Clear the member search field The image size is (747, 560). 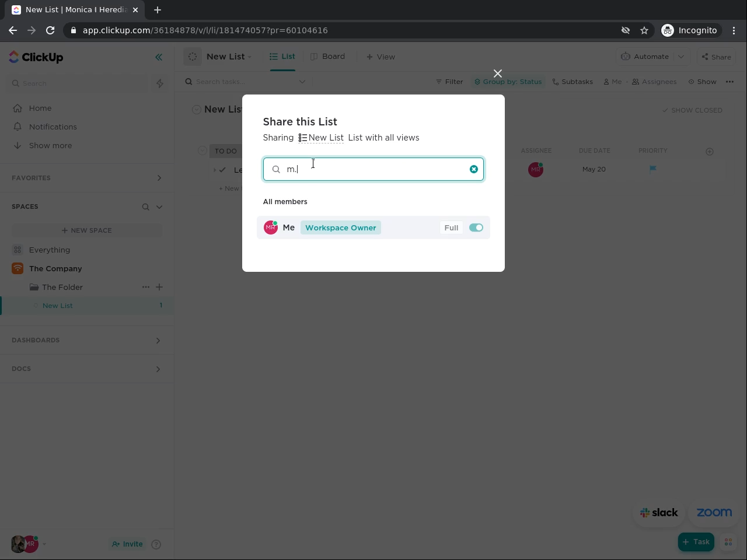click(x=474, y=169)
